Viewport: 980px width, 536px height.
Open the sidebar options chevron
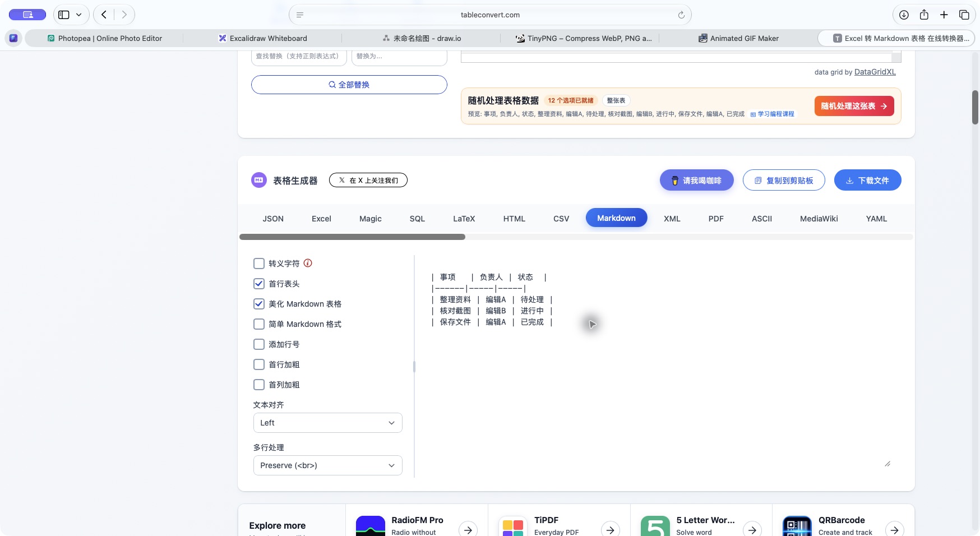[79, 15]
